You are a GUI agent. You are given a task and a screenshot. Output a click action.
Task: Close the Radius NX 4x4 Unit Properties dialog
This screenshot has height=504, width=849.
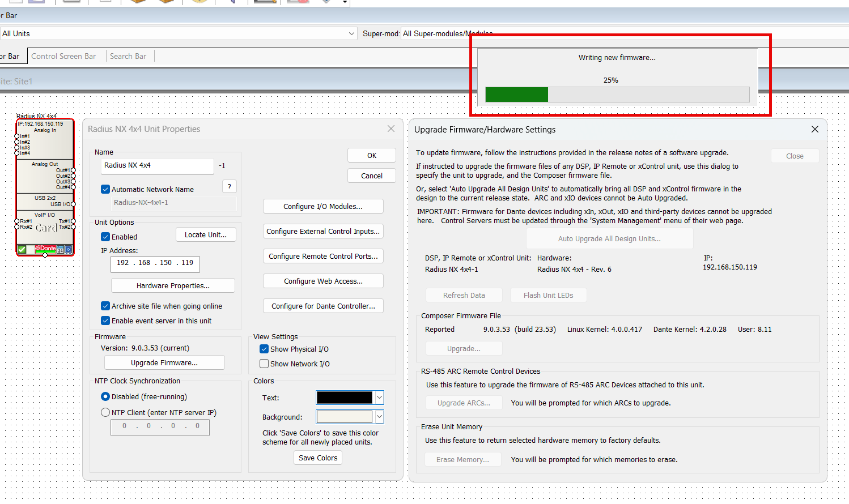[x=391, y=129]
